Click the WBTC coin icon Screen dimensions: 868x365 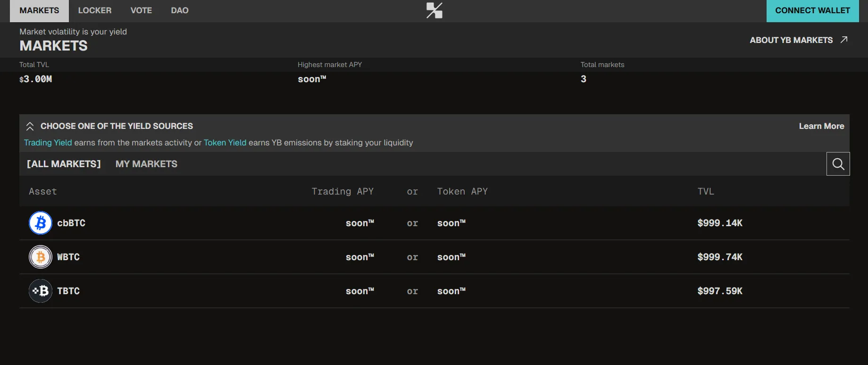point(41,257)
